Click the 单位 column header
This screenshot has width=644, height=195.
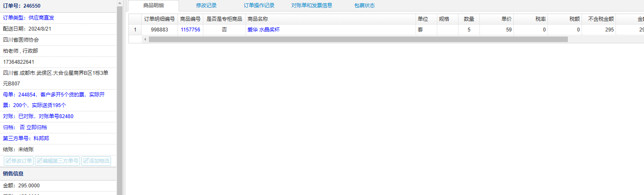(x=426, y=19)
